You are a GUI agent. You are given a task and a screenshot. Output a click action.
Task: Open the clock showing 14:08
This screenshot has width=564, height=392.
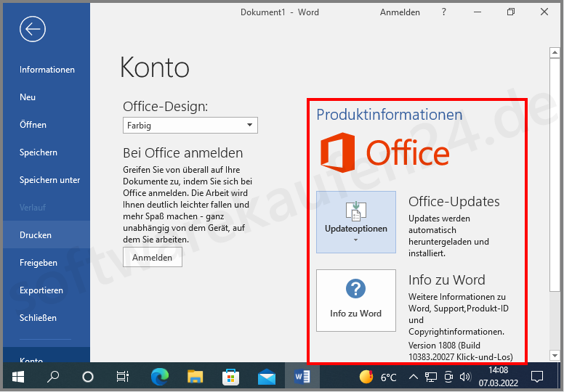pyautogui.click(x=498, y=377)
